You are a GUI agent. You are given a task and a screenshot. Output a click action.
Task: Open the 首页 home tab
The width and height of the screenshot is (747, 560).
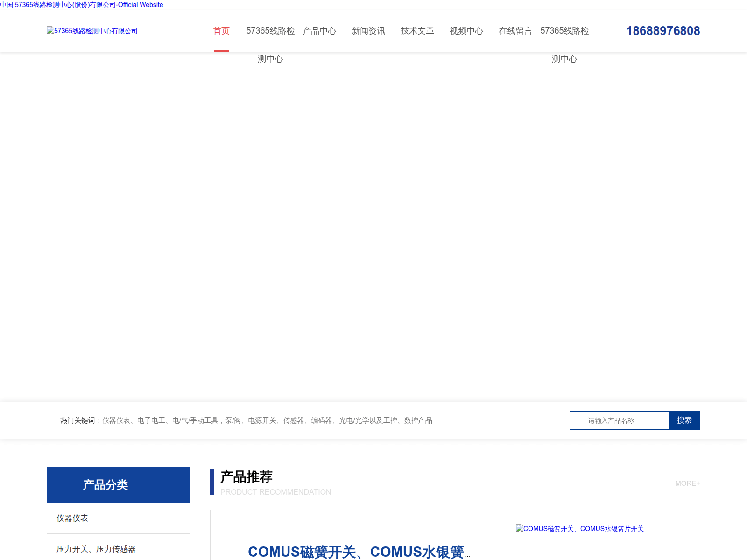coord(221,31)
